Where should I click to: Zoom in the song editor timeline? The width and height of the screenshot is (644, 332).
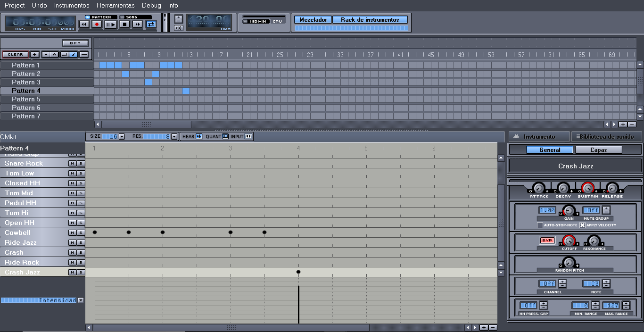point(623,124)
